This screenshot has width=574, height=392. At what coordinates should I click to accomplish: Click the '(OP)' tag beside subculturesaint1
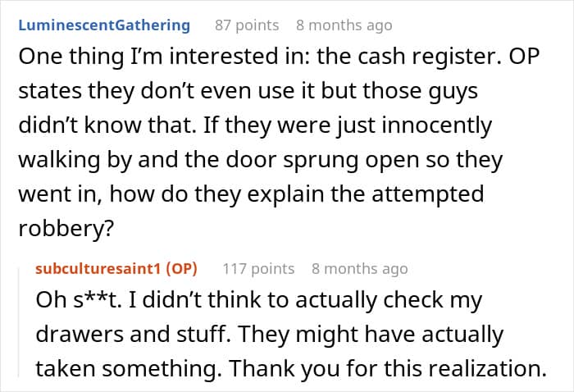181,269
